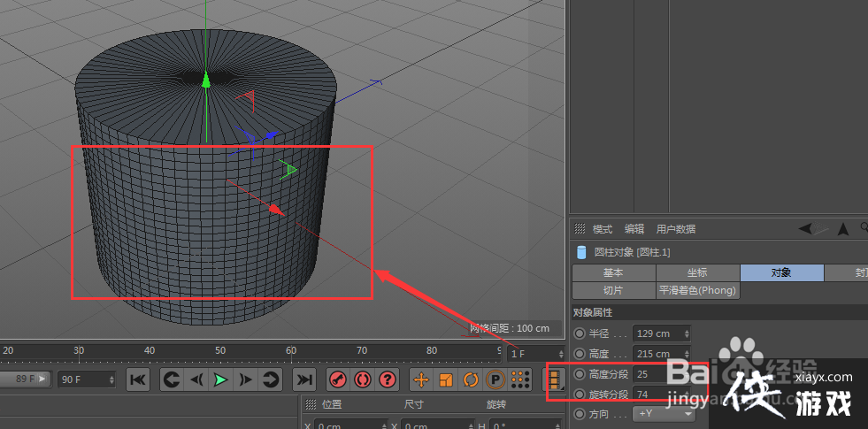This screenshot has height=429, width=868.
Task: Open the 模式 menu
Action: click(x=603, y=228)
